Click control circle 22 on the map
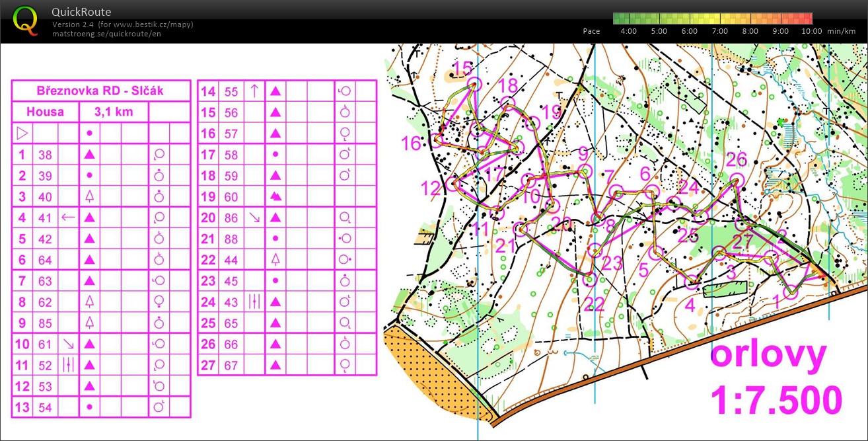Viewport: 868px width, 441px height. coord(590,280)
